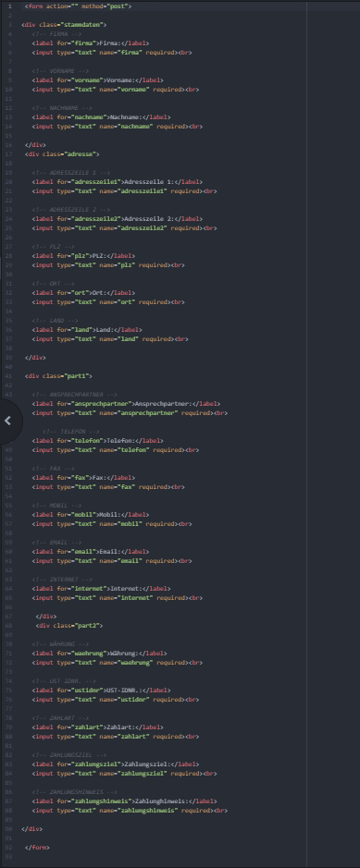Select line number 17 in the gutter
This screenshot has height=868, width=360.
(9, 153)
